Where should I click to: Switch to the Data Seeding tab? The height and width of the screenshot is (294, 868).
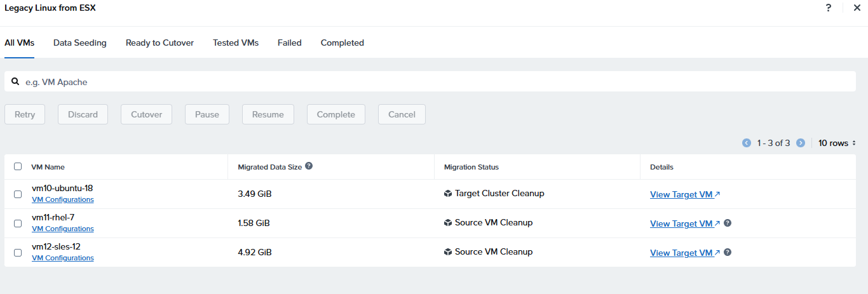tap(79, 43)
